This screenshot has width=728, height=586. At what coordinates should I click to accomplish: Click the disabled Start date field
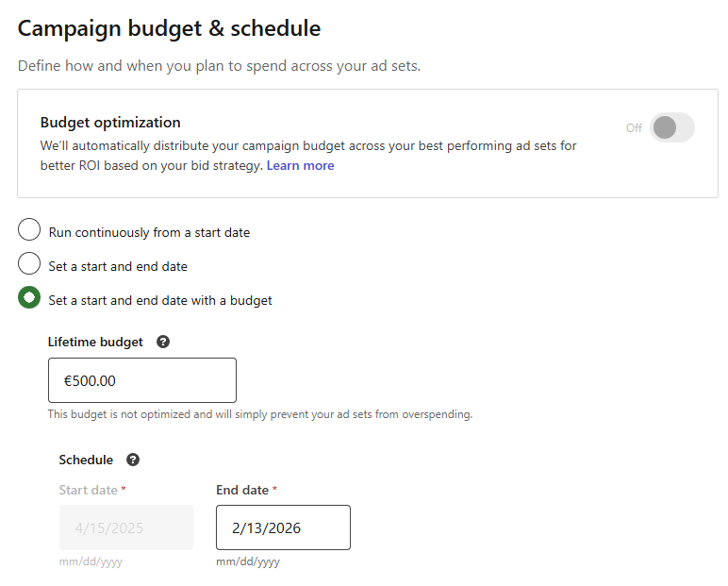[x=125, y=527]
